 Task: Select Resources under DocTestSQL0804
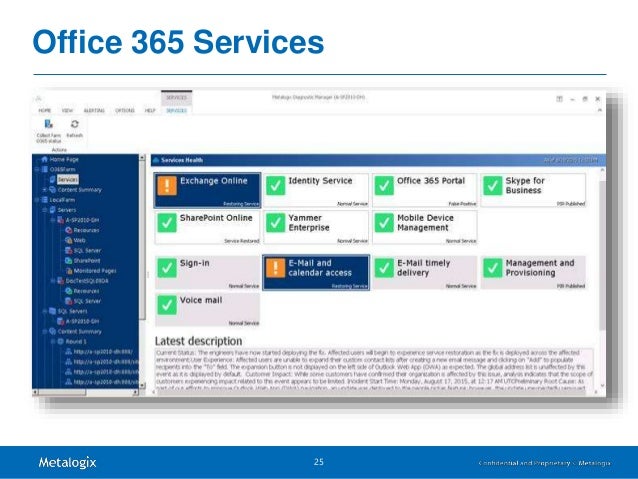[86, 291]
